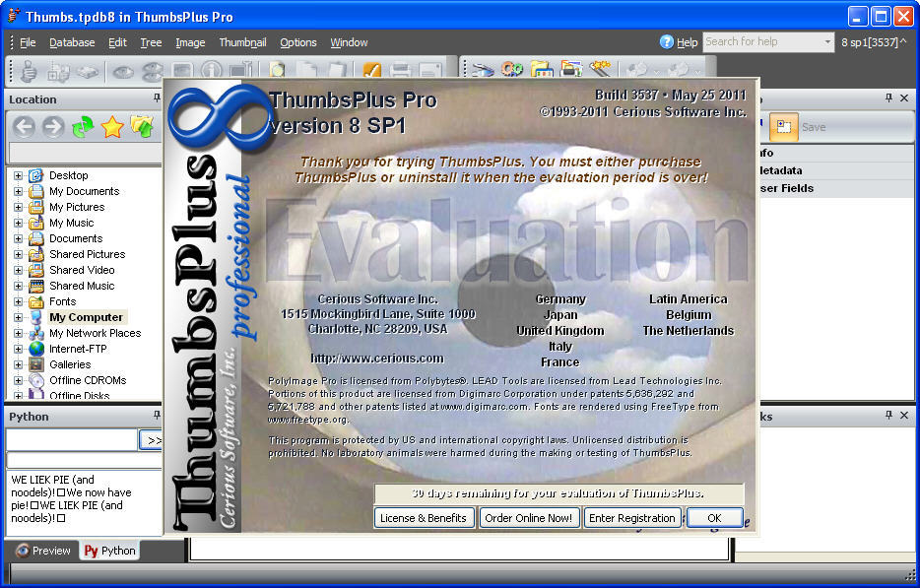Switch to the Python tab

[x=109, y=551]
